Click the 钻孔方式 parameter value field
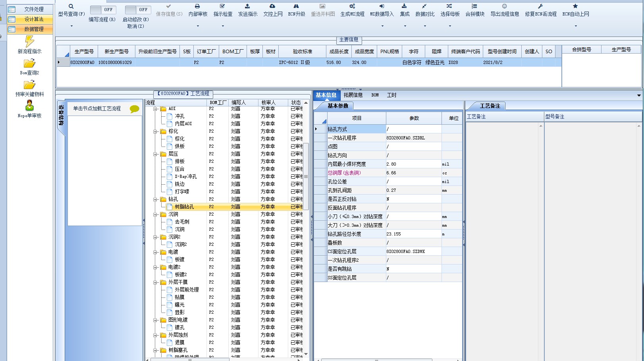The image size is (644, 361). (413, 129)
